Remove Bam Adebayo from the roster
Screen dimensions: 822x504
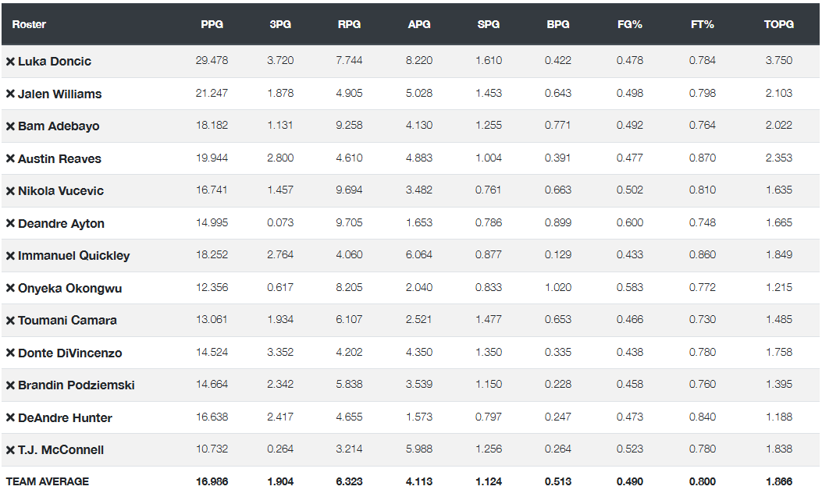click(x=10, y=126)
